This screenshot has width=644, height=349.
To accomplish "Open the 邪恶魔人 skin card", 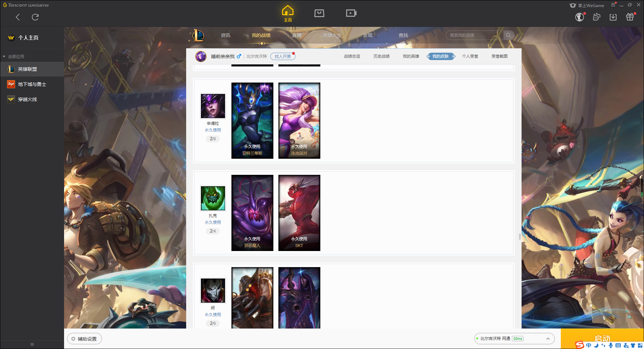I will pyautogui.click(x=252, y=213).
